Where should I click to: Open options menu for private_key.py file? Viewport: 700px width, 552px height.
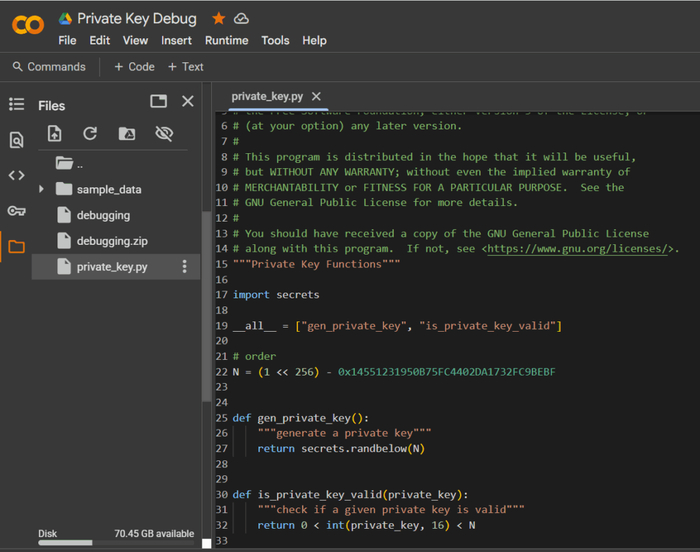coord(184,267)
